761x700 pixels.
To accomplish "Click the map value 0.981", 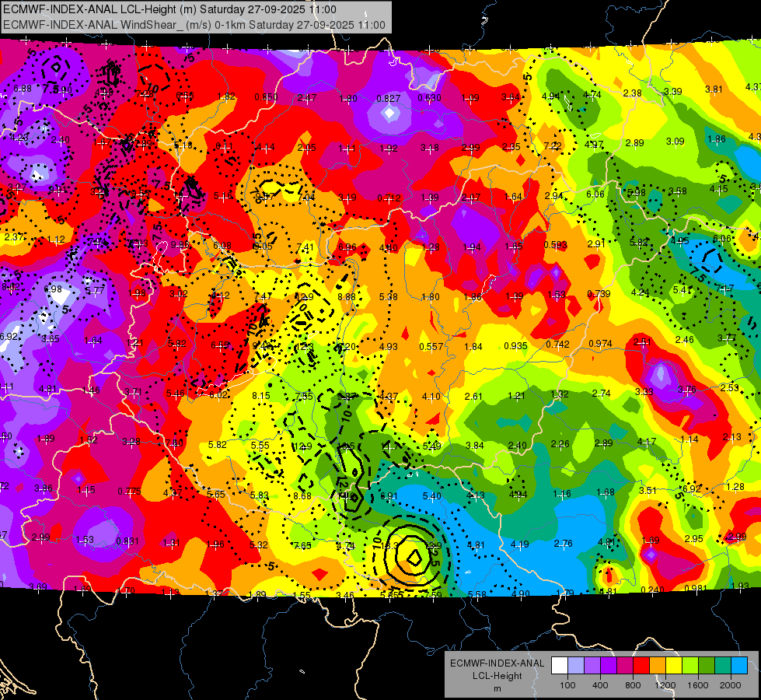I will [x=696, y=588].
